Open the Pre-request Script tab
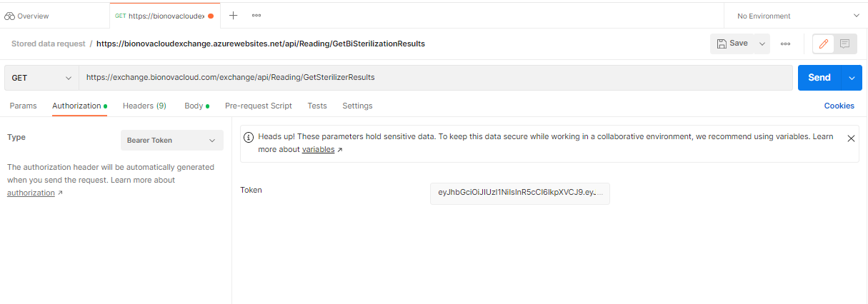The height and width of the screenshot is (304, 868). click(x=259, y=106)
